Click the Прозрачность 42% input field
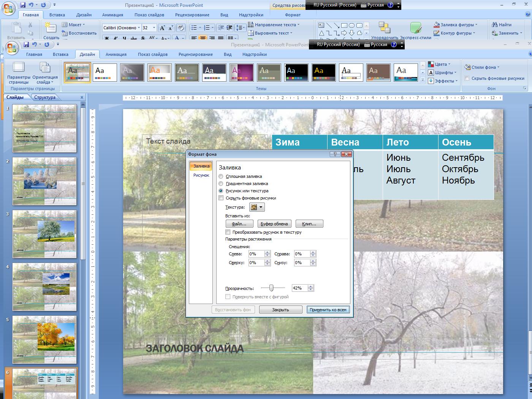 299,288
